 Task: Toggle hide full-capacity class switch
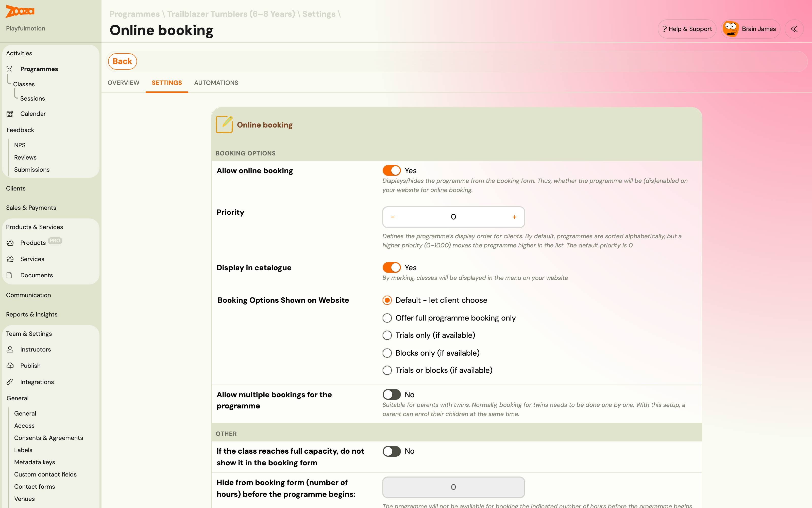[392, 451]
